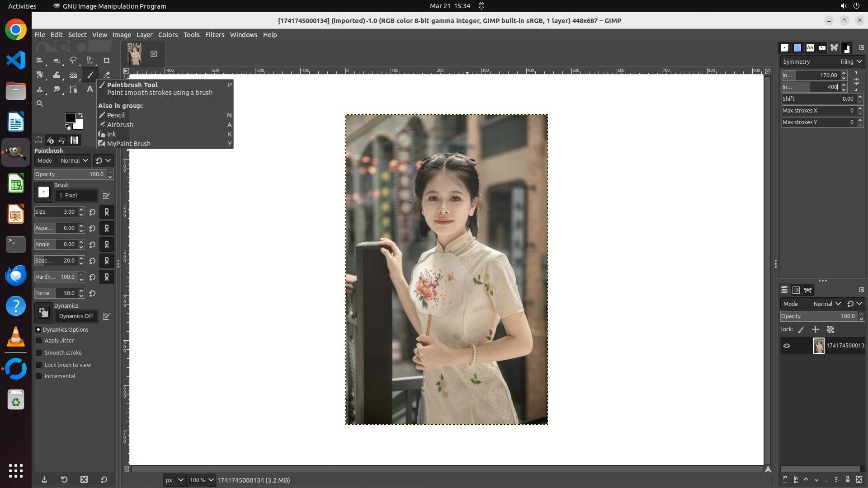Select the Eraser tool
Screen dimensions: 868x488
tap(107, 75)
